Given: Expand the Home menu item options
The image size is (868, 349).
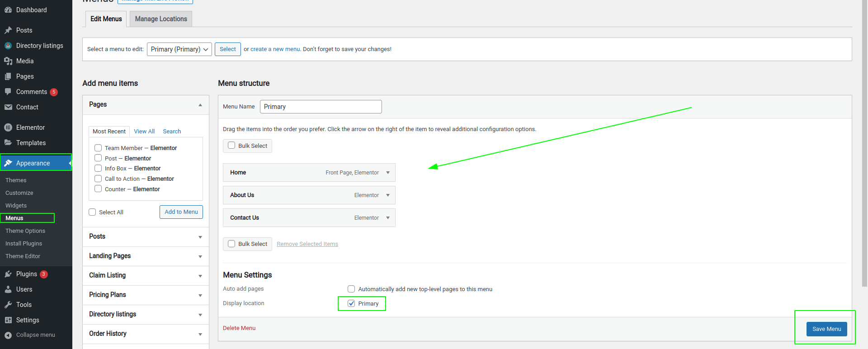Looking at the screenshot, I should pyautogui.click(x=388, y=173).
